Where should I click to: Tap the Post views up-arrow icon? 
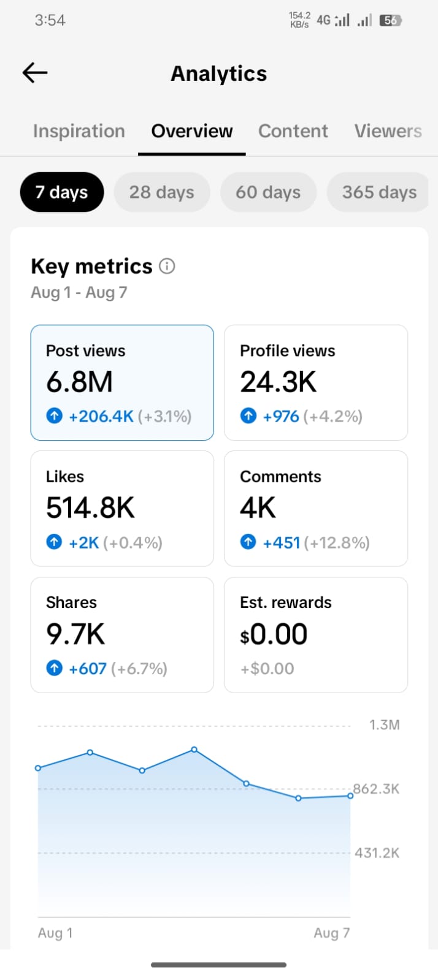click(55, 416)
